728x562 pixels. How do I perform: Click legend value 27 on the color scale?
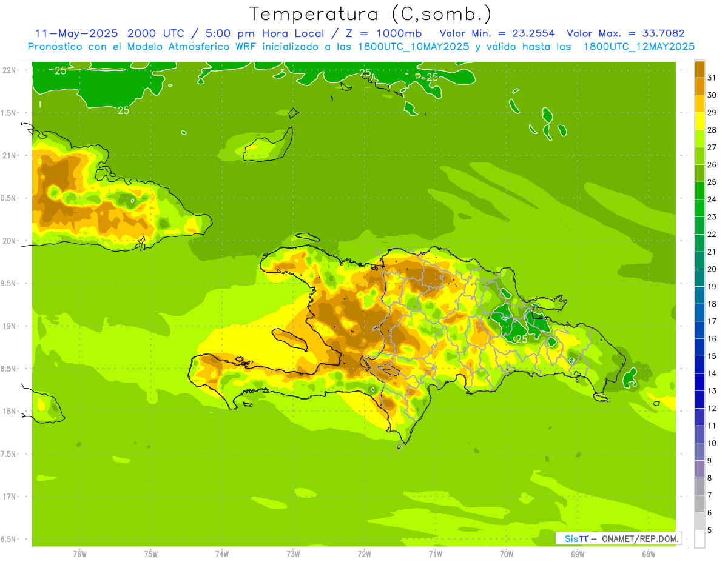point(712,147)
